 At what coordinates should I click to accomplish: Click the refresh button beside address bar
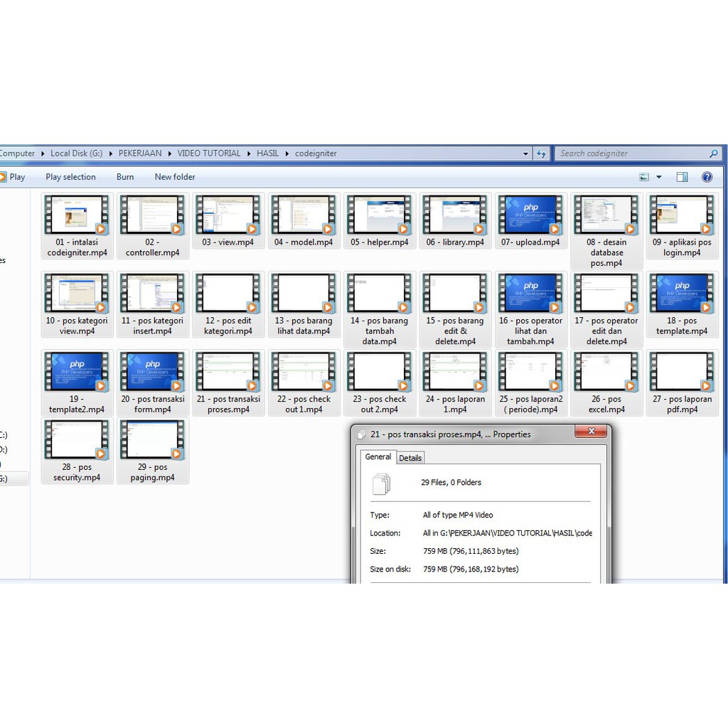[542, 154]
